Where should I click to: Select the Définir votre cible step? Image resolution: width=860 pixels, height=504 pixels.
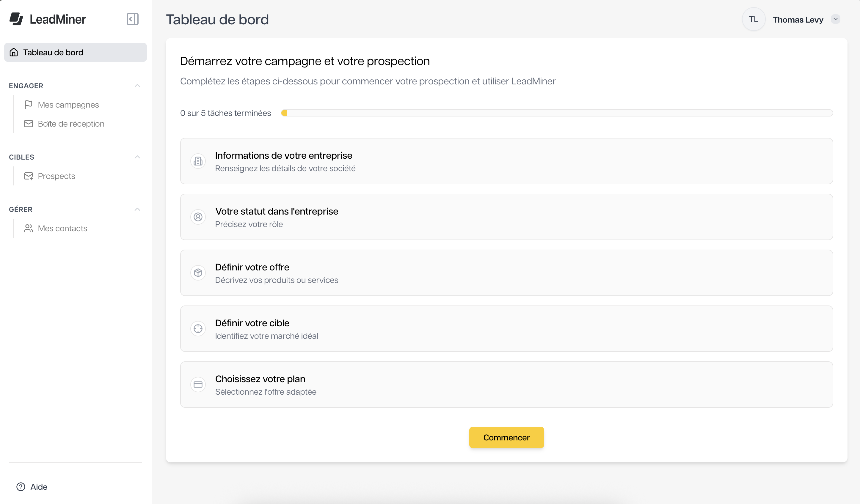coord(506,329)
